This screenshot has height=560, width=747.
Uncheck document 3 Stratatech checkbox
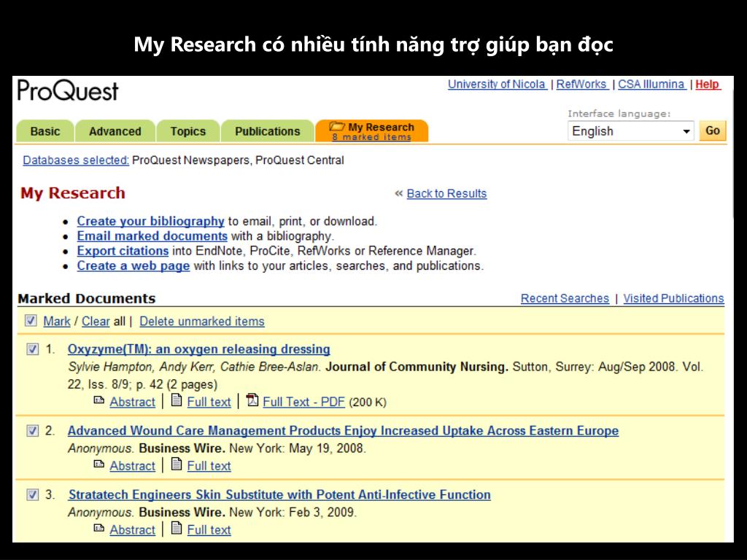[32, 495]
